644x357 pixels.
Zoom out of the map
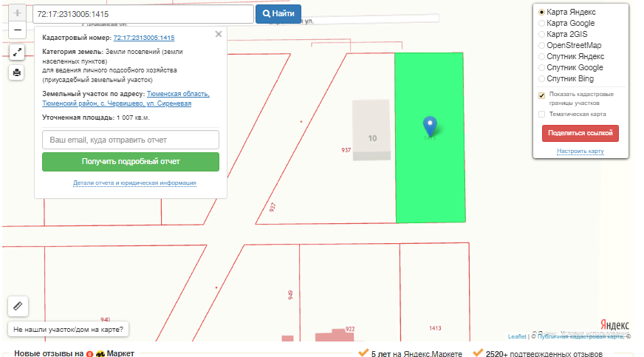pyautogui.click(x=18, y=30)
